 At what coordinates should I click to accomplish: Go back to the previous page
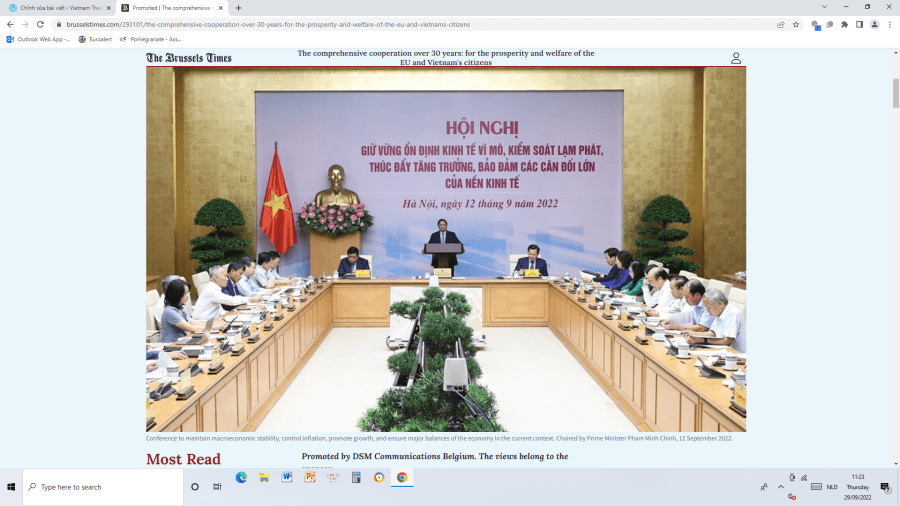tap(10, 24)
